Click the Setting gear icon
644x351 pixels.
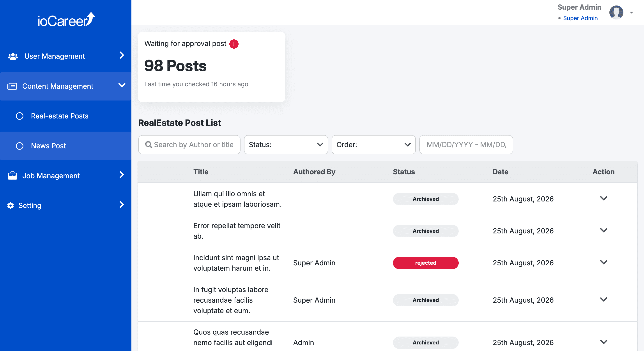[x=11, y=205]
